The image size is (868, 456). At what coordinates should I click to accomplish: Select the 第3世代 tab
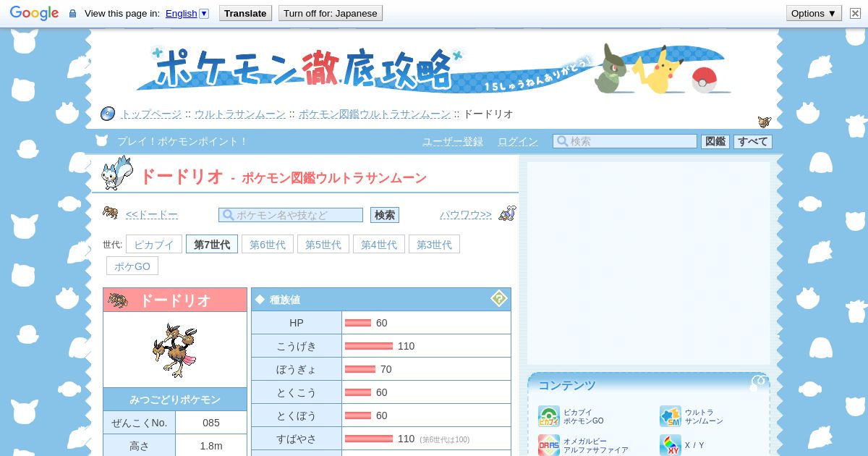(434, 245)
